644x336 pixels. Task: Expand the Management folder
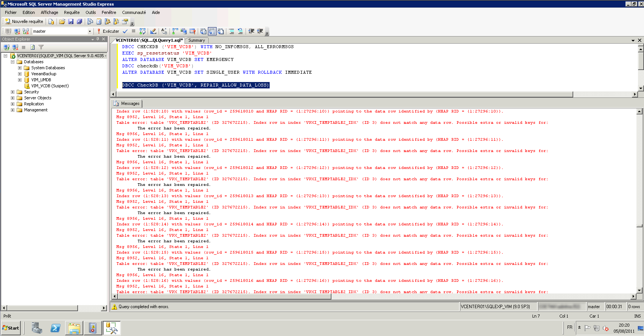pos(12,110)
